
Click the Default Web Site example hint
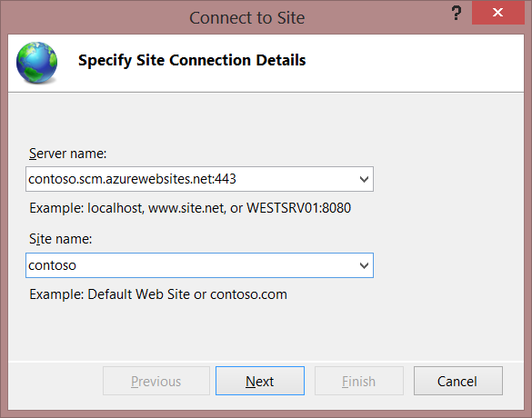coord(158,294)
